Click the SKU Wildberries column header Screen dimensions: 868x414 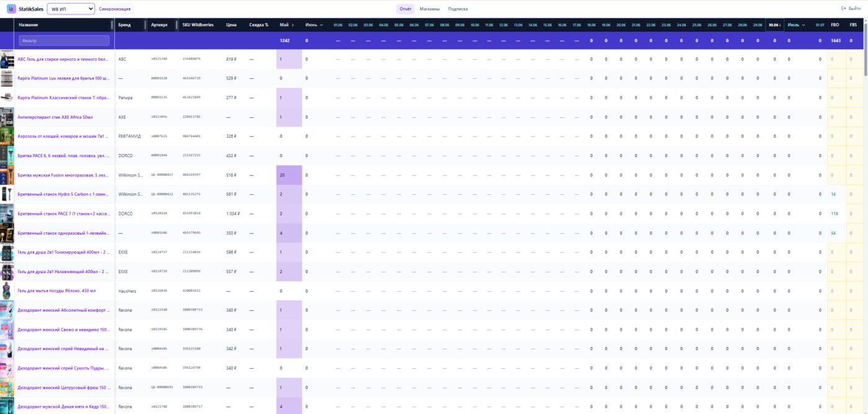198,25
